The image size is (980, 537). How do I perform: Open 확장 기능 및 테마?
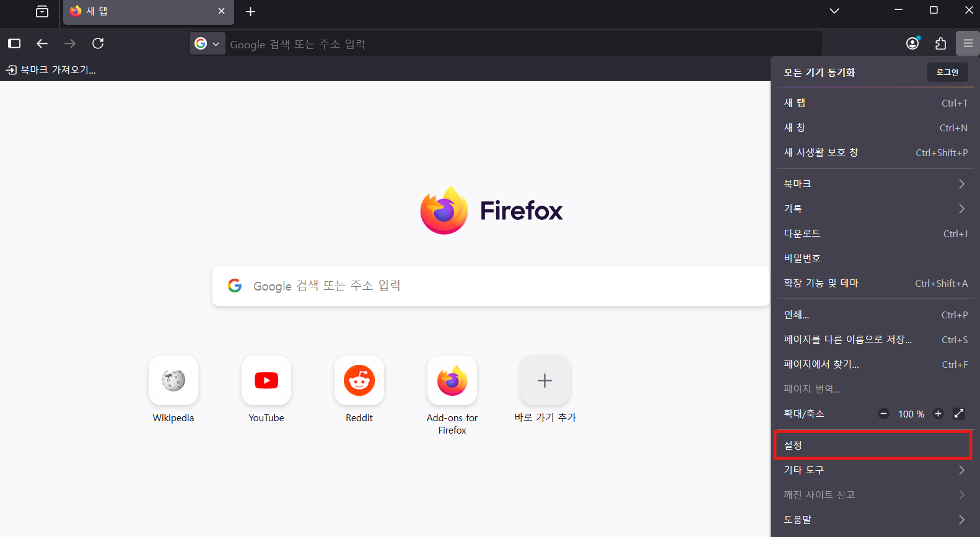(875, 283)
